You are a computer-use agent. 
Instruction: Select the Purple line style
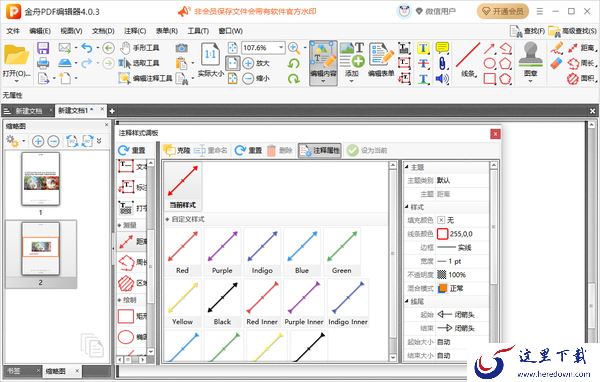222,251
